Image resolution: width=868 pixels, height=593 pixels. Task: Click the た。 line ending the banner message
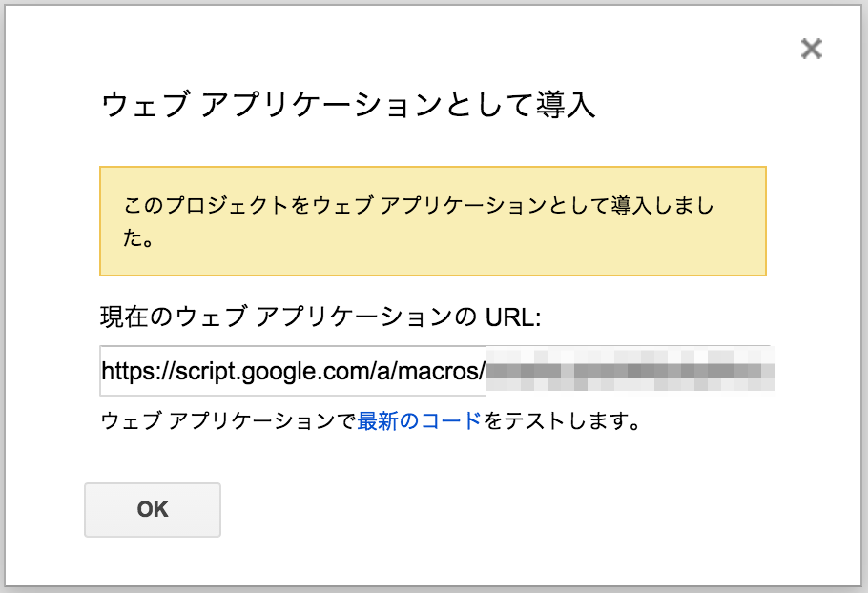(138, 237)
